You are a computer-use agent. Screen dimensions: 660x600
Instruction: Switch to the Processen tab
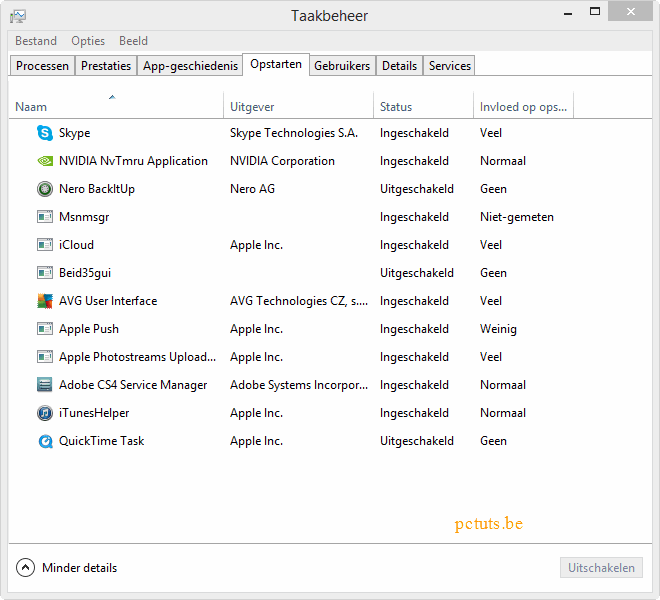[42, 66]
